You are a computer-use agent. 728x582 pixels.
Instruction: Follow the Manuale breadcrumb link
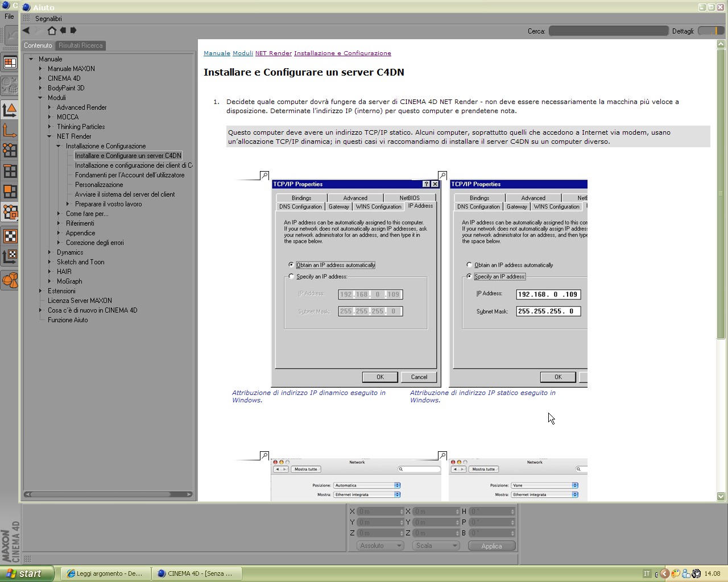[x=217, y=53]
